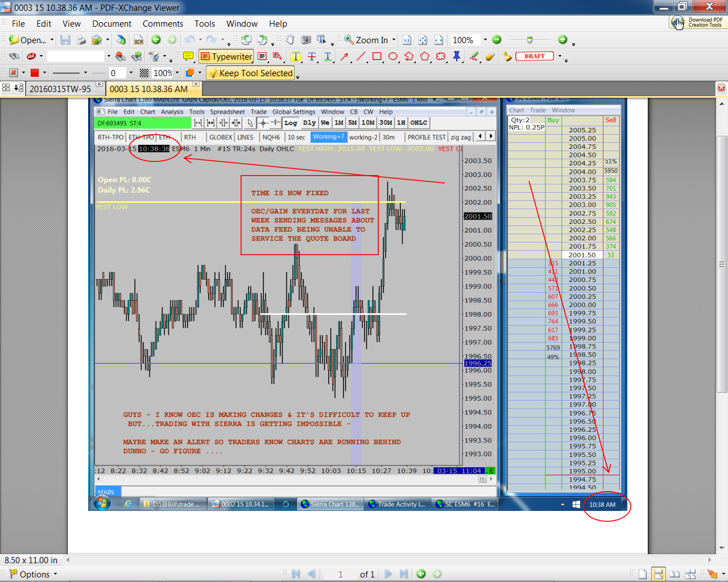
Task: Expand the Open button dropdown arrow
Action: point(52,40)
